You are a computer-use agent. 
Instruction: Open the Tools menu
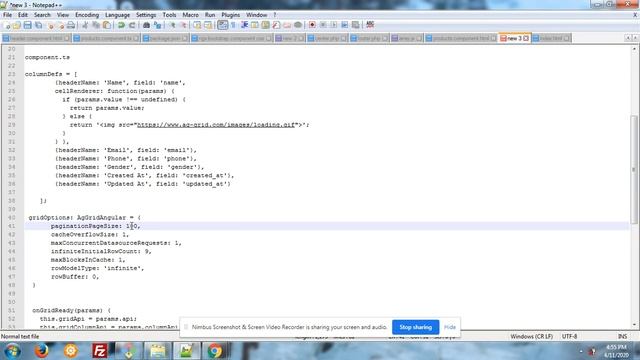tap(169, 15)
